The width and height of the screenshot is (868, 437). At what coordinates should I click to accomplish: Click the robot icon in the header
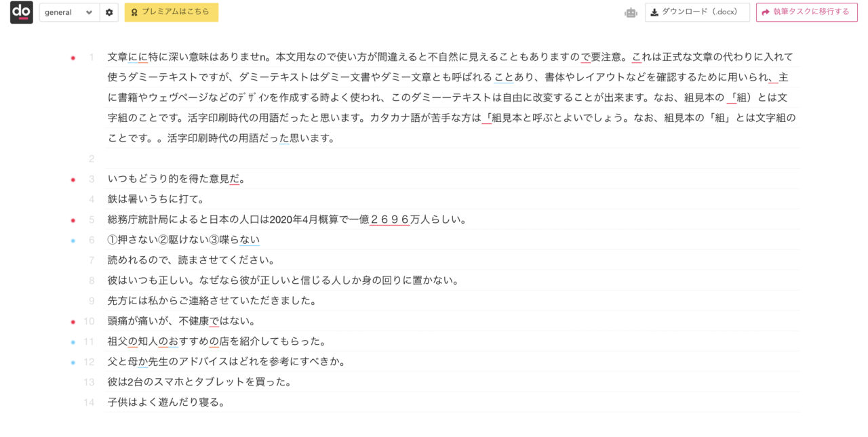pyautogui.click(x=631, y=12)
